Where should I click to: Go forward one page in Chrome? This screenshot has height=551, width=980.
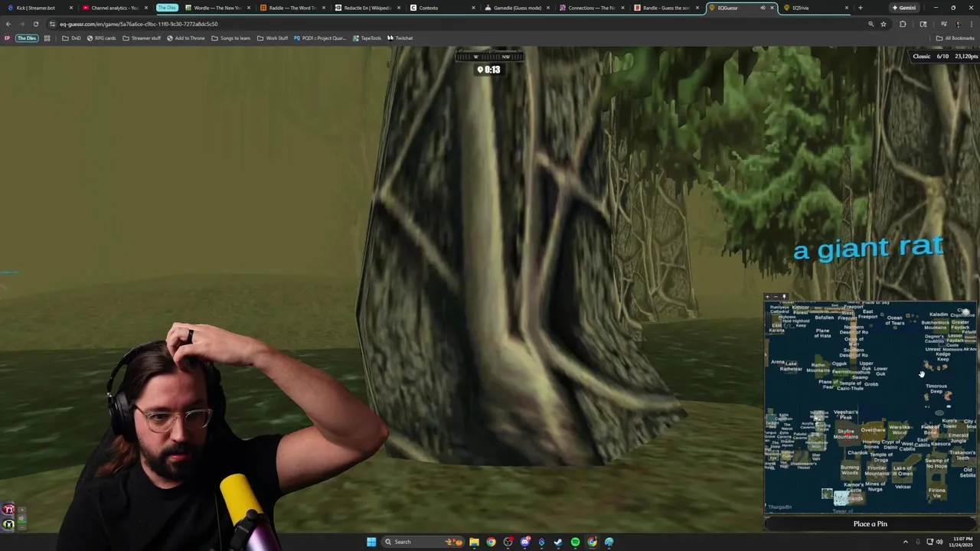[x=21, y=24]
